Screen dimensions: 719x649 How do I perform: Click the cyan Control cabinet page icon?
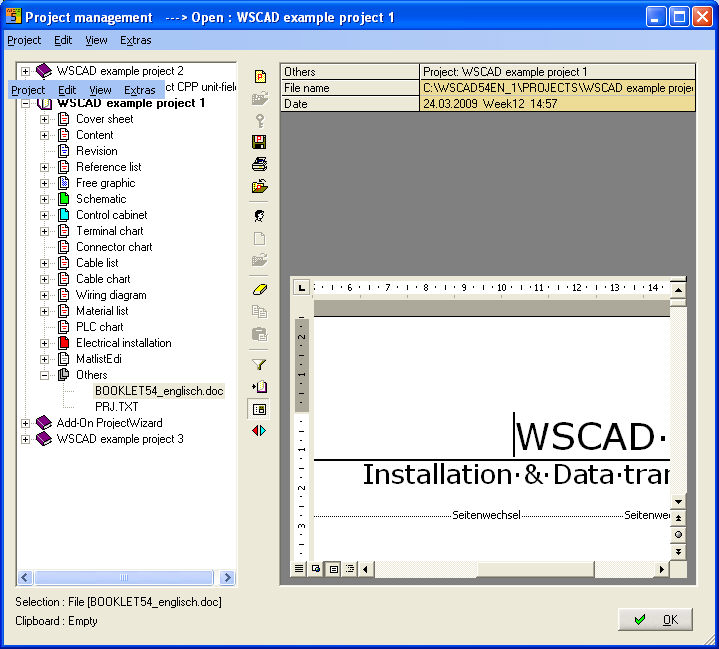coord(64,215)
